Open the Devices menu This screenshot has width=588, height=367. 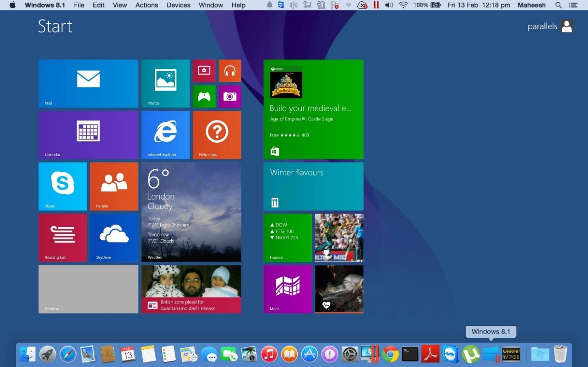[179, 5]
